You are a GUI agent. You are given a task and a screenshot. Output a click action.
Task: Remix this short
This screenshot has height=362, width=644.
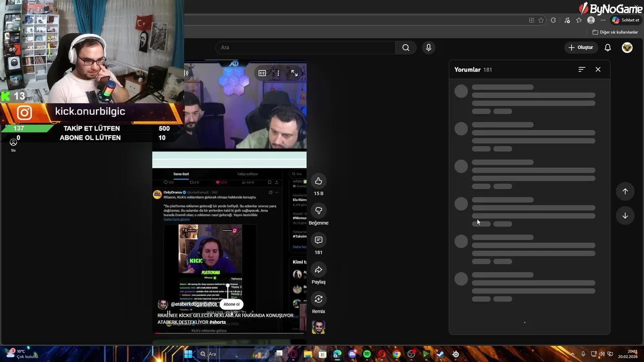pyautogui.click(x=318, y=299)
